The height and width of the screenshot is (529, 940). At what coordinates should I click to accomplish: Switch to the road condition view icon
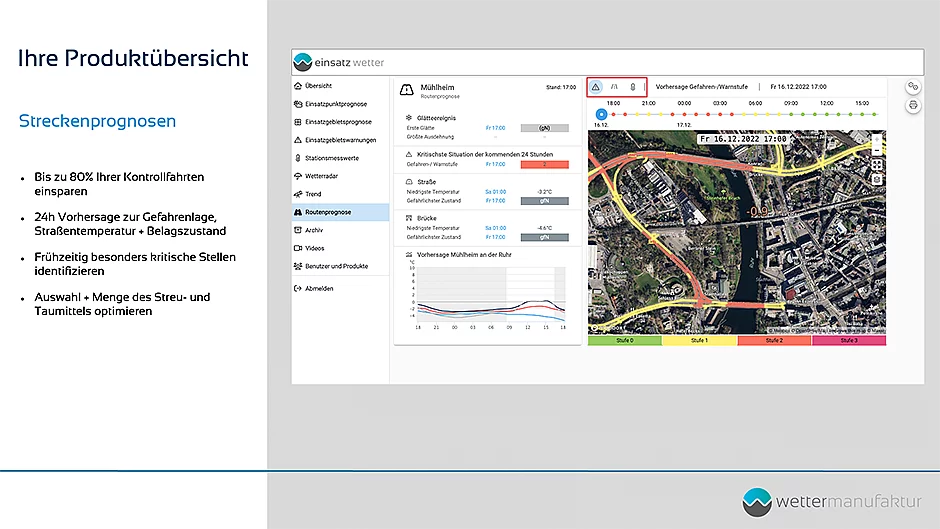click(x=615, y=87)
